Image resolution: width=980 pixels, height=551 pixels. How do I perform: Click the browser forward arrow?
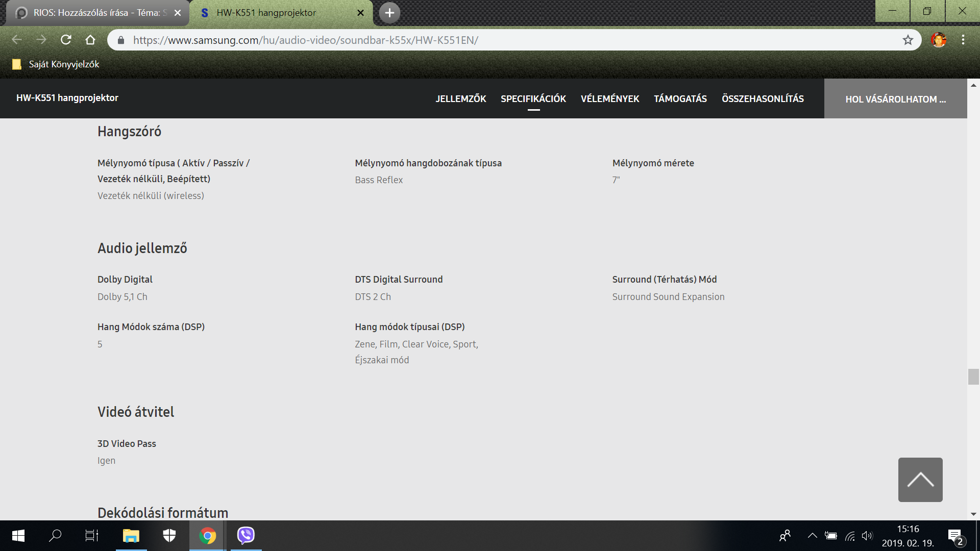click(41, 40)
